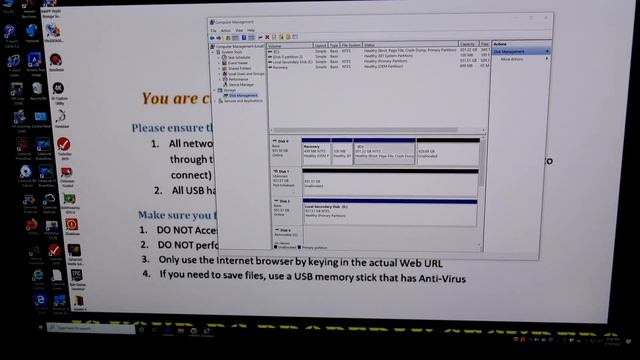The height and width of the screenshot is (360, 640).
Task: Expand More Actions in the Actions pane
Action: (x=520, y=59)
